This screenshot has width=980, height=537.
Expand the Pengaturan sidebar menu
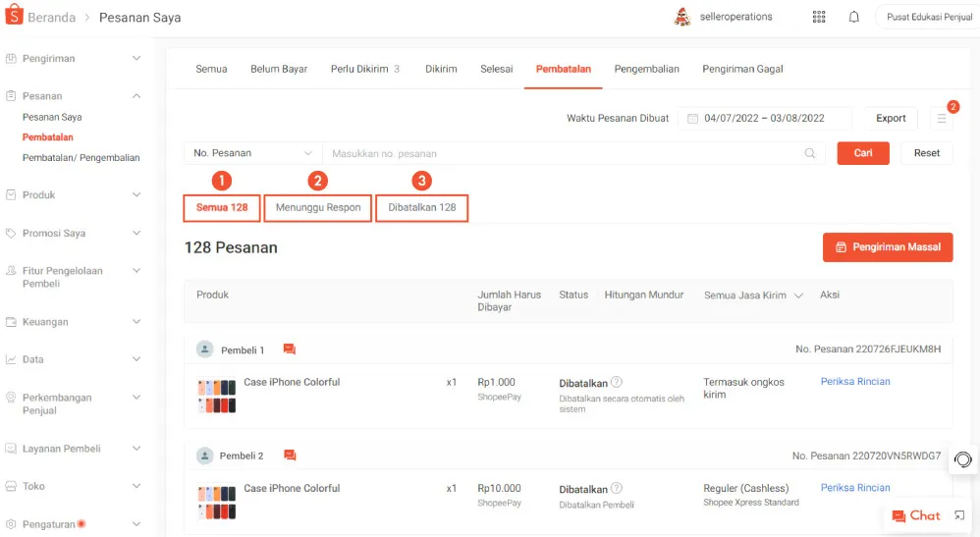136,524
